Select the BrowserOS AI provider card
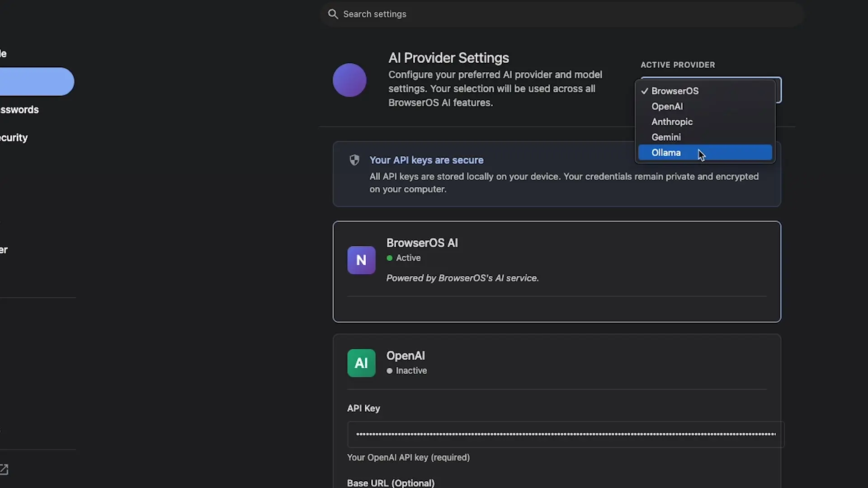This screenshot has height=488, width=868. (x=557, y=272)
